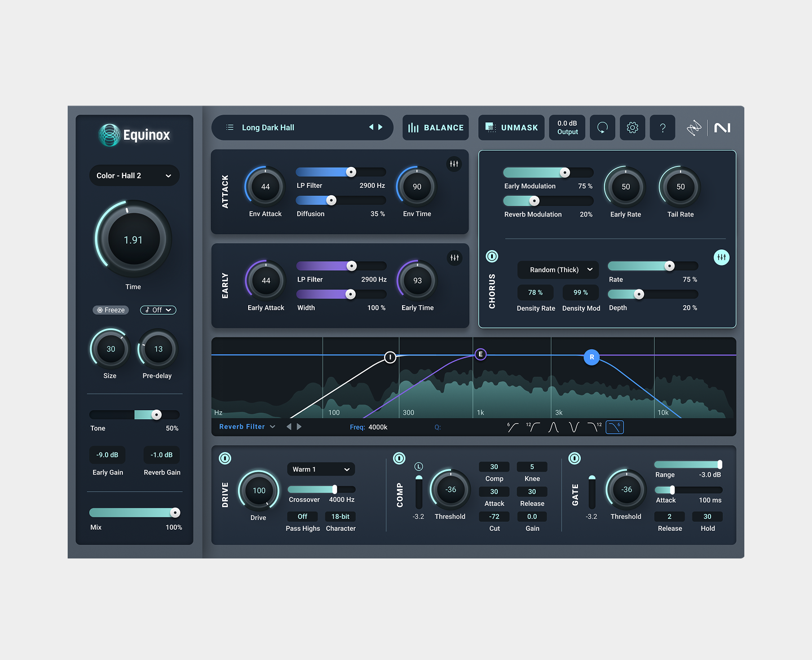Open the Long Dark Hall preset menu
812x660 pixels.
tap(302, 127)
